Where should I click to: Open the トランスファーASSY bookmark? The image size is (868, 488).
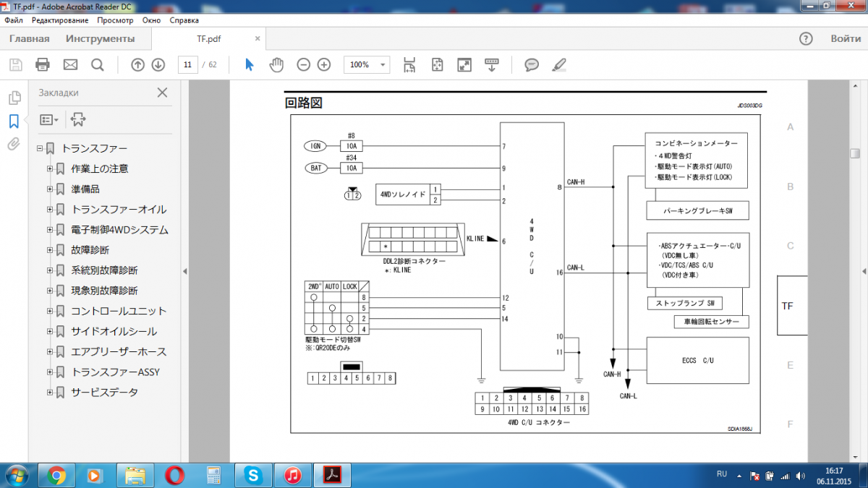(x=115, y=372)
